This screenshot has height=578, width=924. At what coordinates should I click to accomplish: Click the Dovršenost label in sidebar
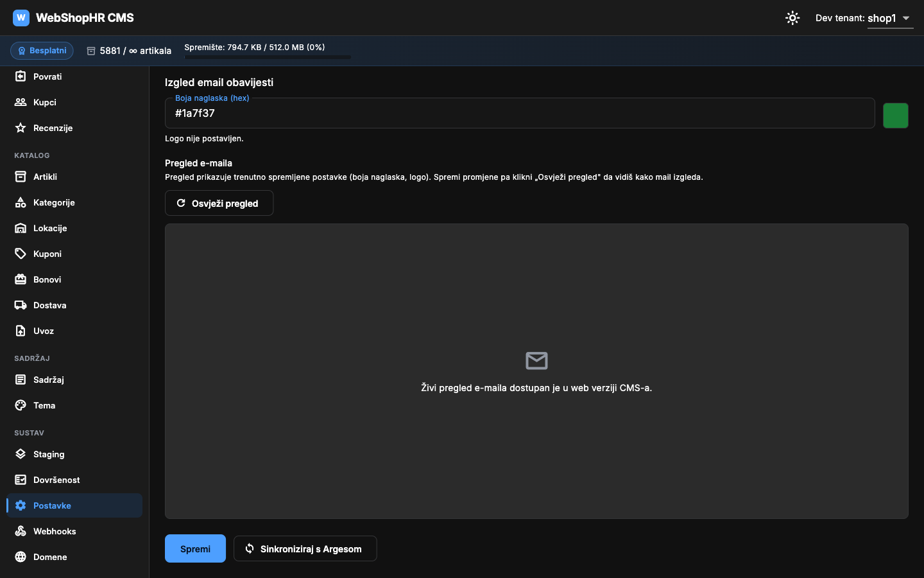click(56, 480)
